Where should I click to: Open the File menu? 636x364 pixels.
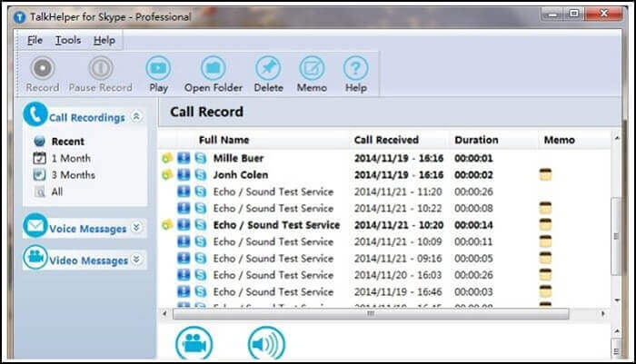coord(35,40)
